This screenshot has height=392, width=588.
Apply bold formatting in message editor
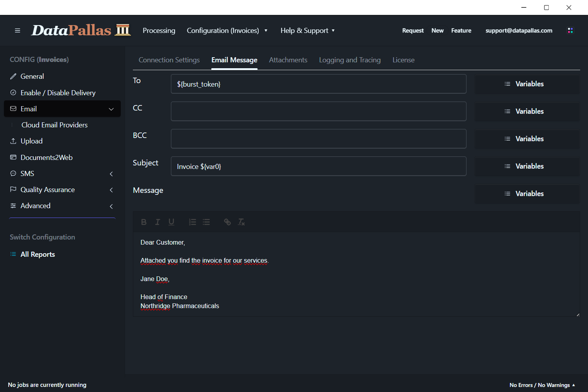pyautogui.click(x=143, y=222)
